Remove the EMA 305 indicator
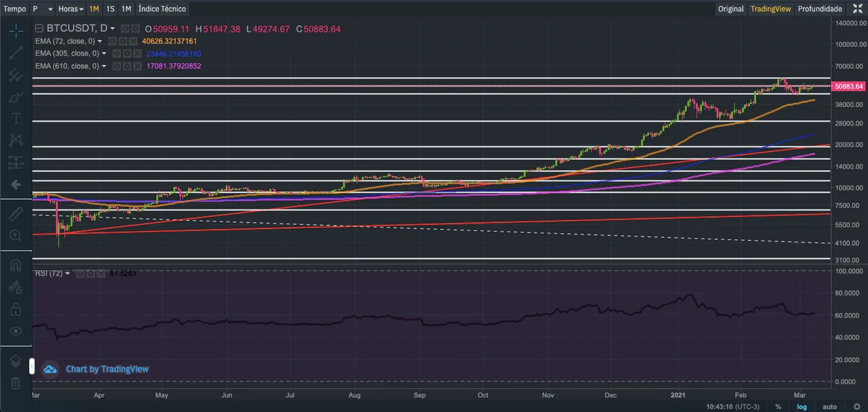This screenshot has width=868, height=412. pyautogui.click(x=137, y=54)
